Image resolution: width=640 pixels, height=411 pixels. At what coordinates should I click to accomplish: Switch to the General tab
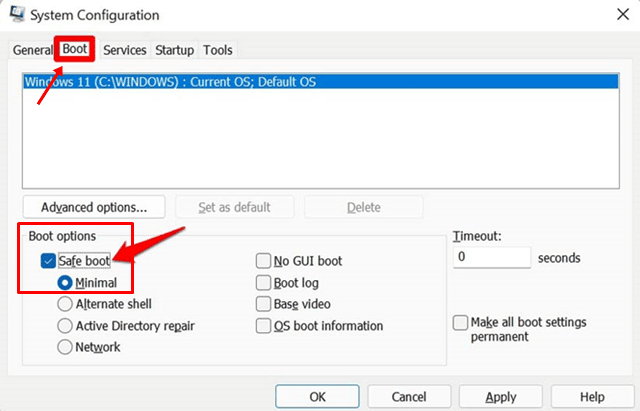click(x=32, y=50)
